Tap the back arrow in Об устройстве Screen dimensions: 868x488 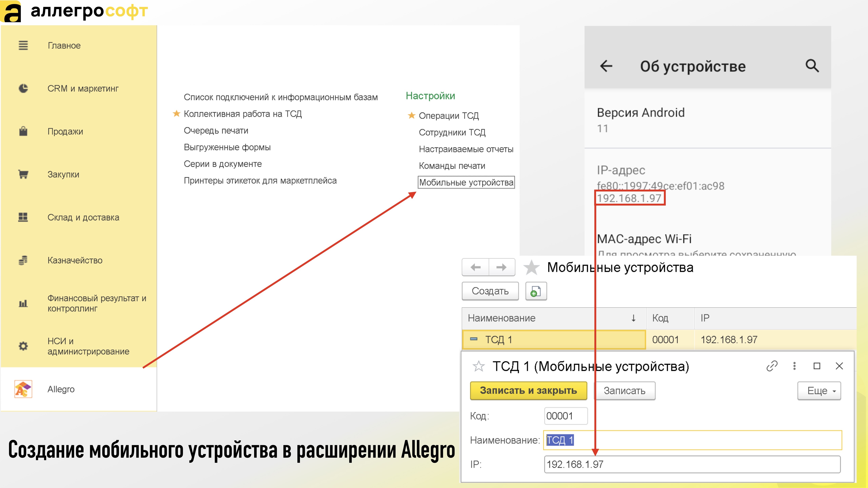coord(606,66)
